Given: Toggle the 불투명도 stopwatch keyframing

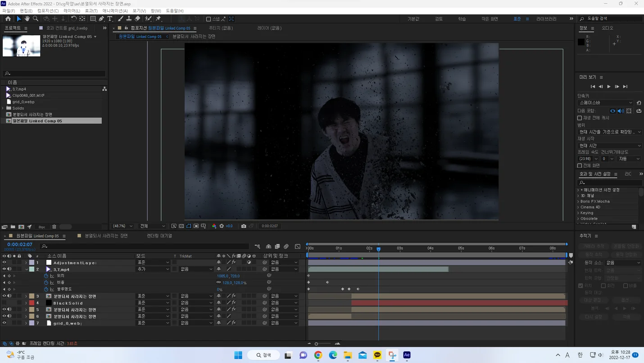Looking at the screenshot, I should (46, 289).
